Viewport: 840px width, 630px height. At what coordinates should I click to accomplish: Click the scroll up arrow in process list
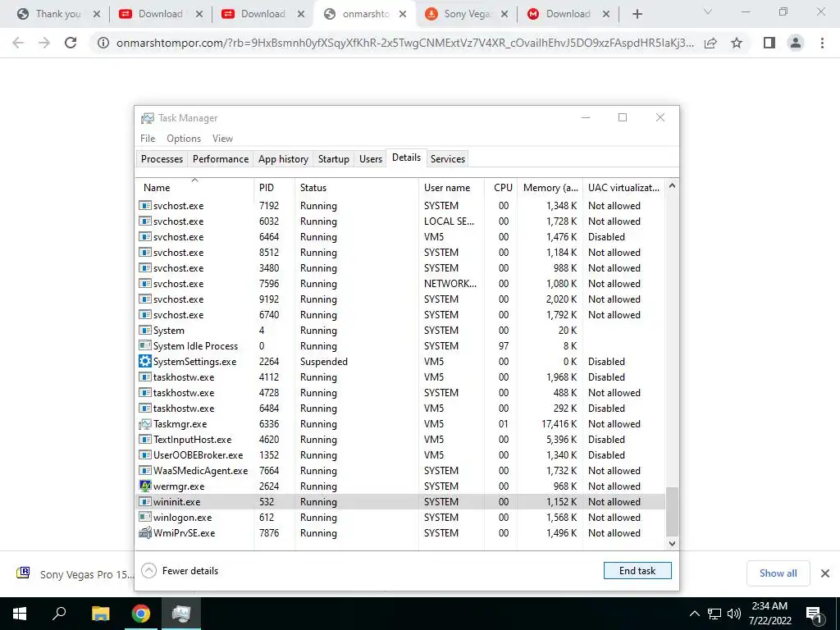tap(672, 186)
